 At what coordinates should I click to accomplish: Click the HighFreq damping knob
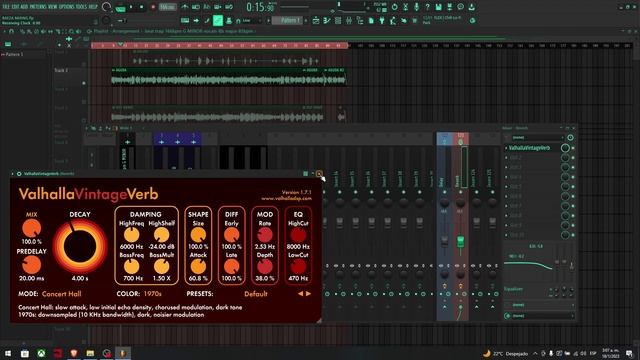(x=131, y=235)
